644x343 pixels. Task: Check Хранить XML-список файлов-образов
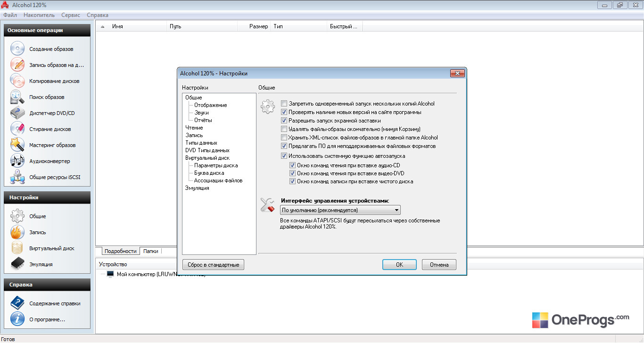coord(284,138)
